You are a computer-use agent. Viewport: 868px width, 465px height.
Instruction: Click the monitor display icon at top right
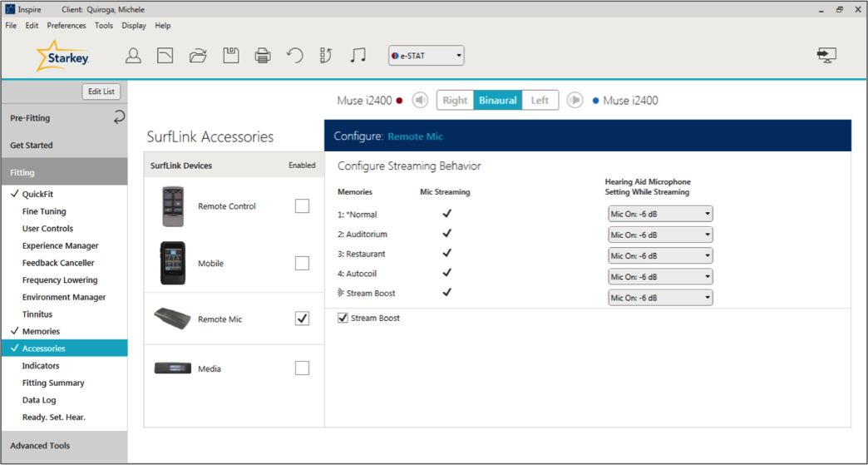(x=826, y=55)
